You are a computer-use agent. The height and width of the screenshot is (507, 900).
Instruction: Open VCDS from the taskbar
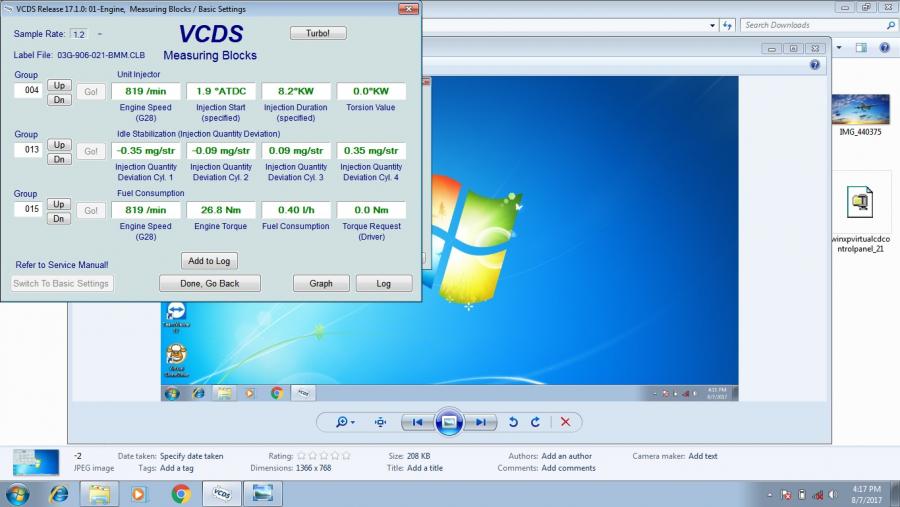(221, 494)
